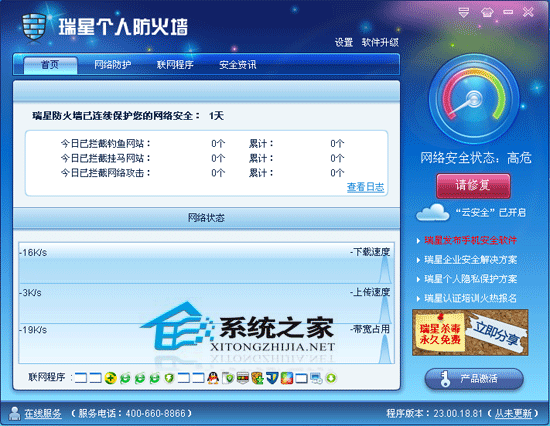Open the 查看日志 log link
550x426 pixels.
pos(365,187)
